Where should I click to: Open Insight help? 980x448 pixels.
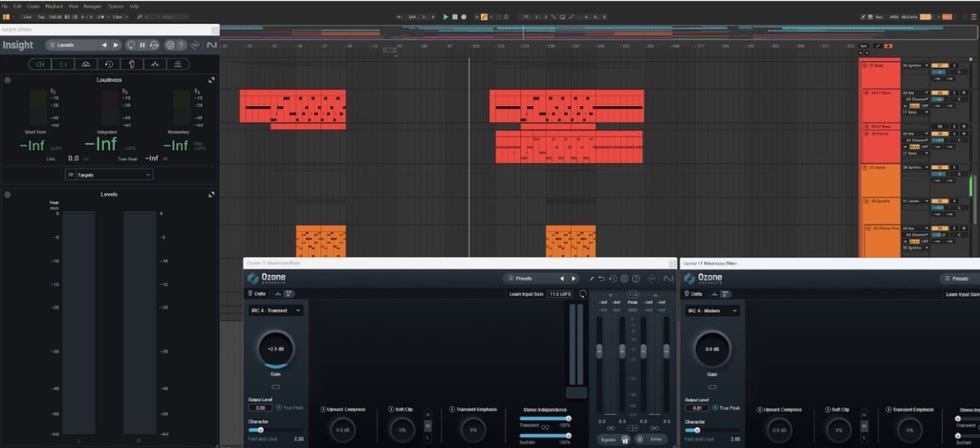pos(181,45)
